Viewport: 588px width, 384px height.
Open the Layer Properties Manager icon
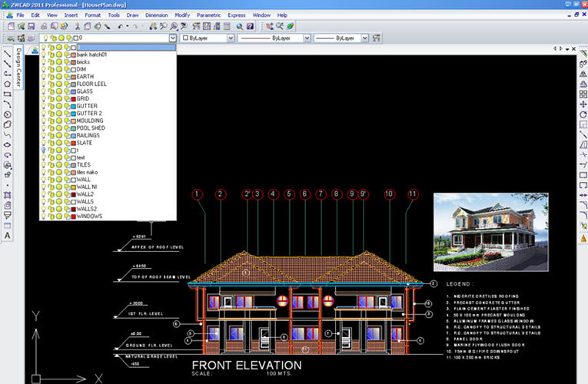[x=10, y=38]
